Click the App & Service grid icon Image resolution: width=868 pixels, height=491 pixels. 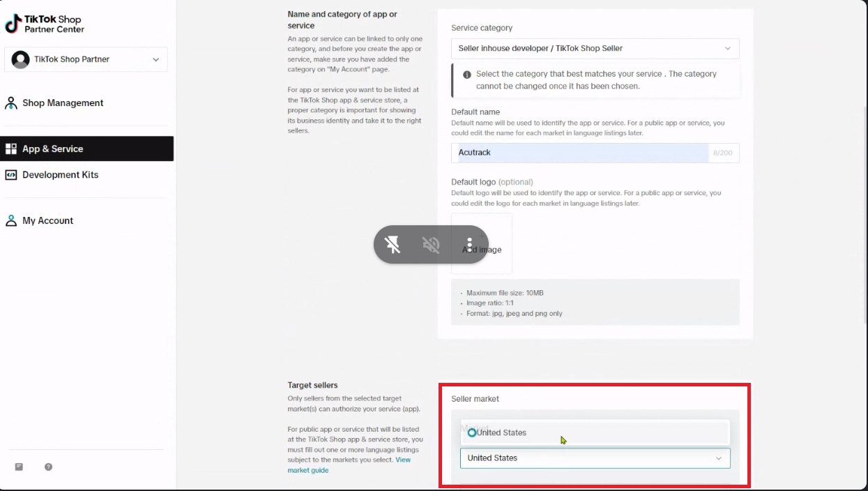[x=11, y=149]
